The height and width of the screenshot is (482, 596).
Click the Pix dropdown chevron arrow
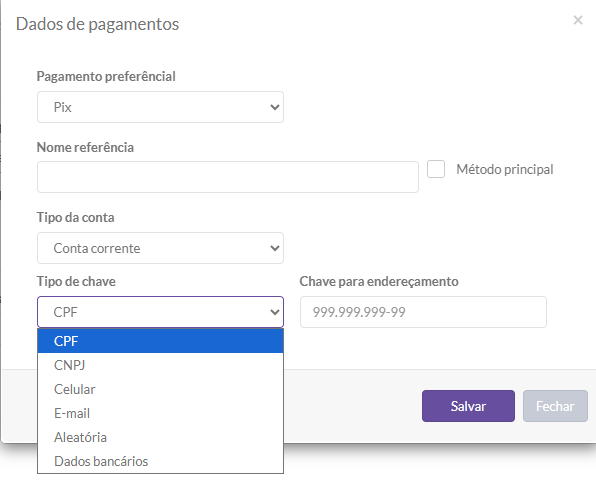[275, 107]
